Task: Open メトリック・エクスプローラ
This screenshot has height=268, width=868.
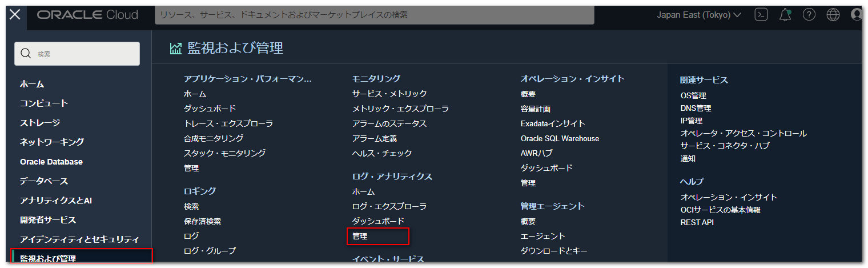Action: (x=400, y=109)
